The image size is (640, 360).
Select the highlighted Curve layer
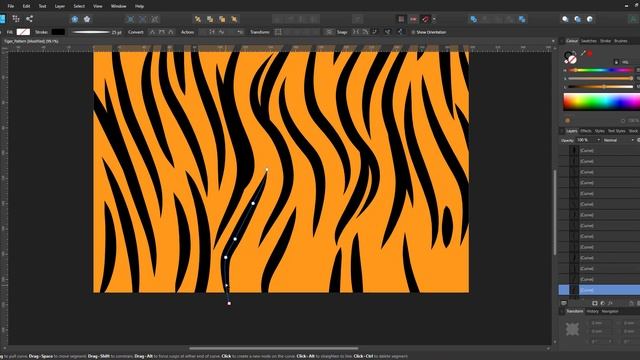click(599, 290)
